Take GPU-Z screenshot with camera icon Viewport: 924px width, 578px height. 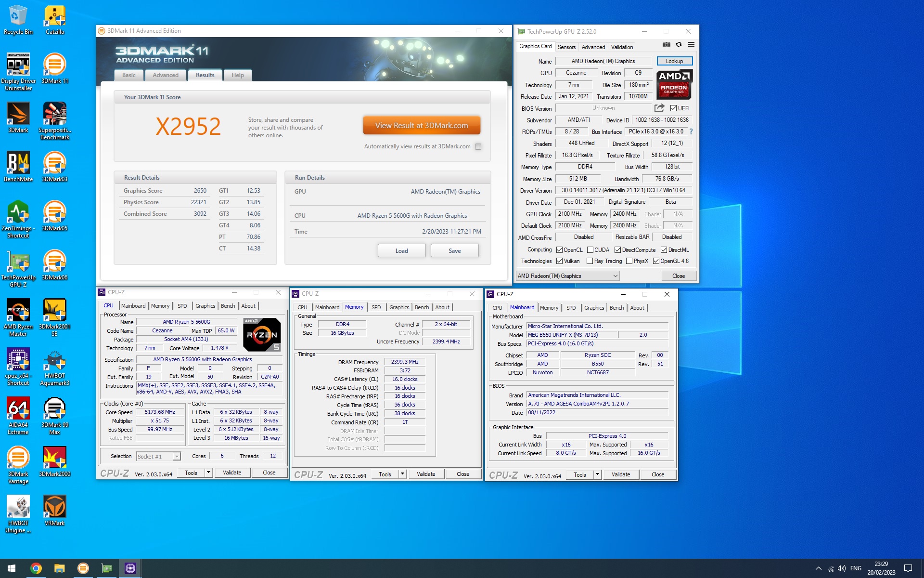[x=666, y=44]
